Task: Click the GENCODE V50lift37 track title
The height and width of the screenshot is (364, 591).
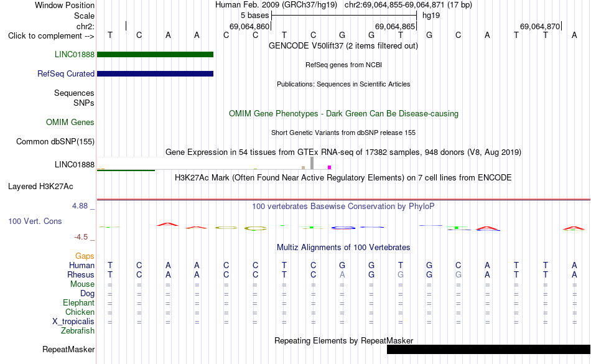Action: click(x=343, y=45)
